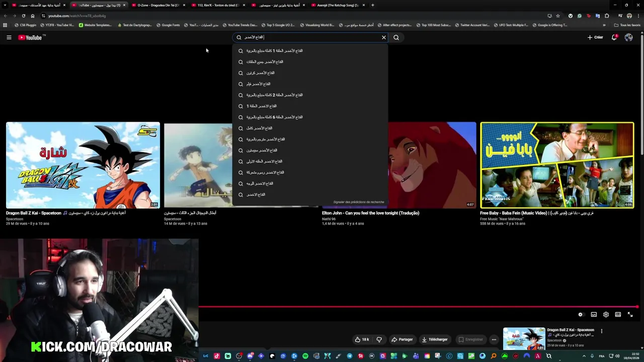Viewport: 644px width, 362px height.
Task: Open the YouTube guide hamburger menu
Action: (x=9, y=37)
